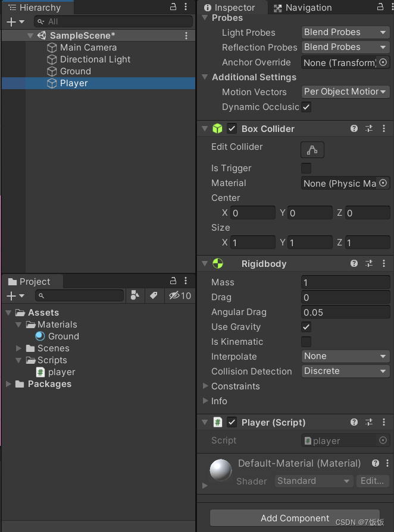Select Directional Light in Hierarchy
The image size is (394, 532).
pyautogui.click(x=95, y=59)
